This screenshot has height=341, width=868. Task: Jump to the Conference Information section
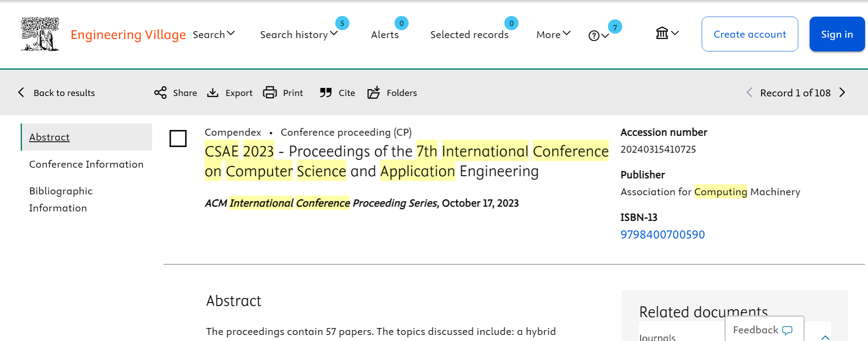coord(86,164)
